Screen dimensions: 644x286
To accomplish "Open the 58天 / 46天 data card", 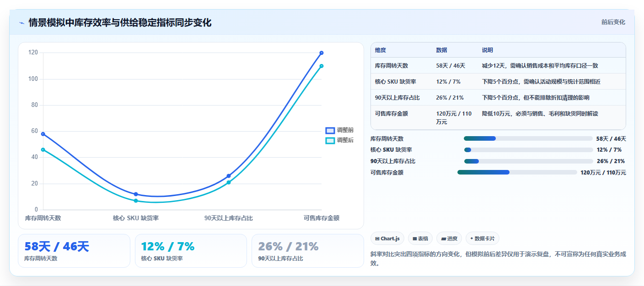I will click(x=74, y=251).
